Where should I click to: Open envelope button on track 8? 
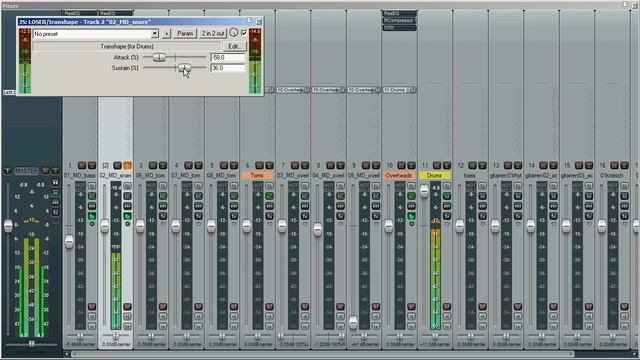point(340,206)
